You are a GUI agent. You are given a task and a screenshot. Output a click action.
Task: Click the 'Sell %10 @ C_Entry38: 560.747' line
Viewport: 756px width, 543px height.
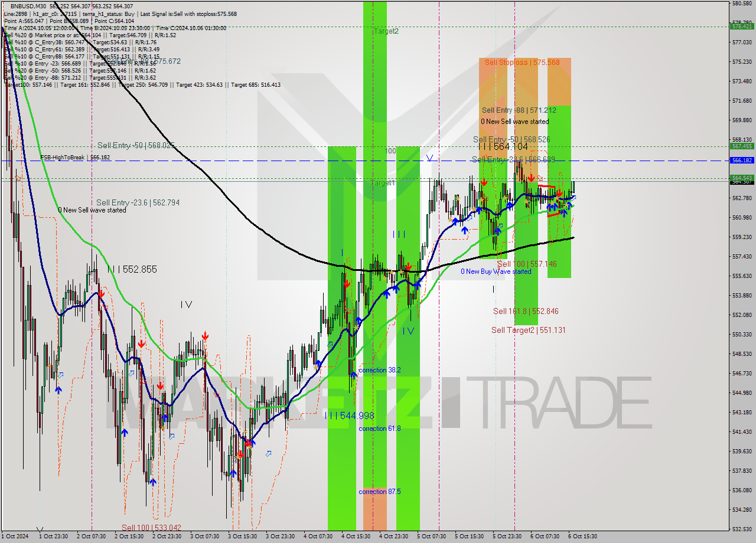click(80, 42)
